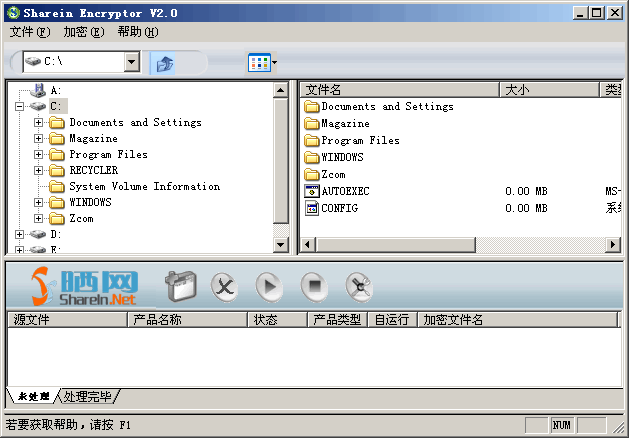Click WINDOWS folder icon in file list
Image resolution: width=629 pixels, height=438 pixels.
coord(312,157)
